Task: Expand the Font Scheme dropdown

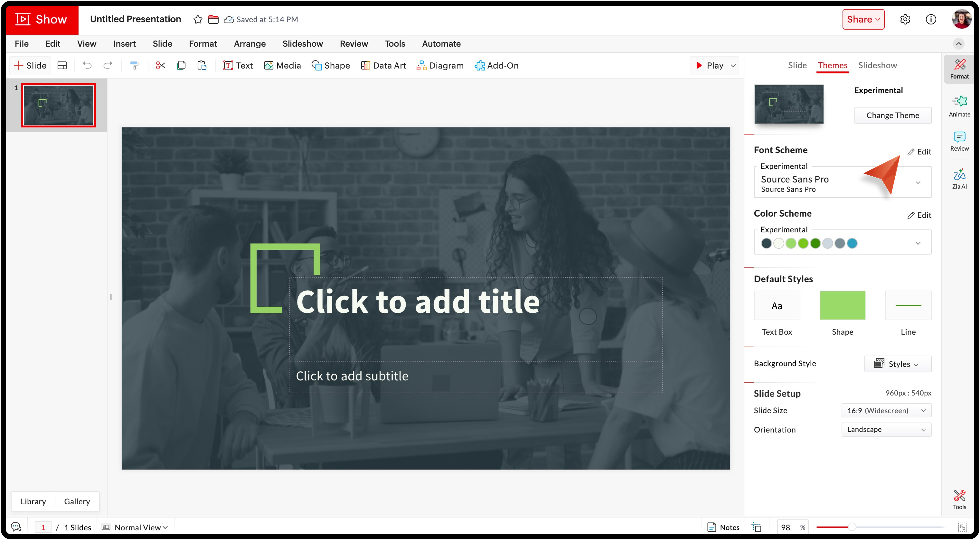Action: 918,182
